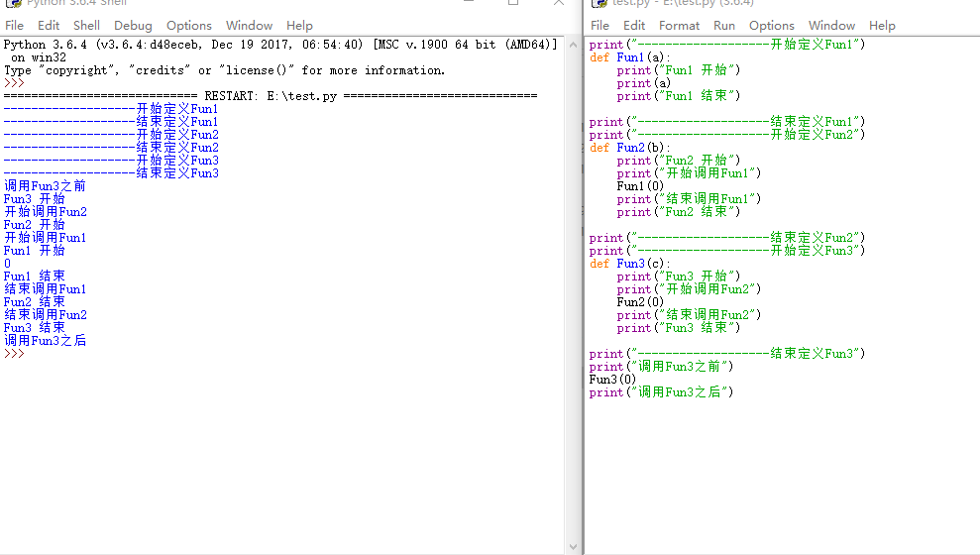This screenshot has height=555, width=980.
Task: Open the Shell menu in Python Shell
Action: click(86, 25)
